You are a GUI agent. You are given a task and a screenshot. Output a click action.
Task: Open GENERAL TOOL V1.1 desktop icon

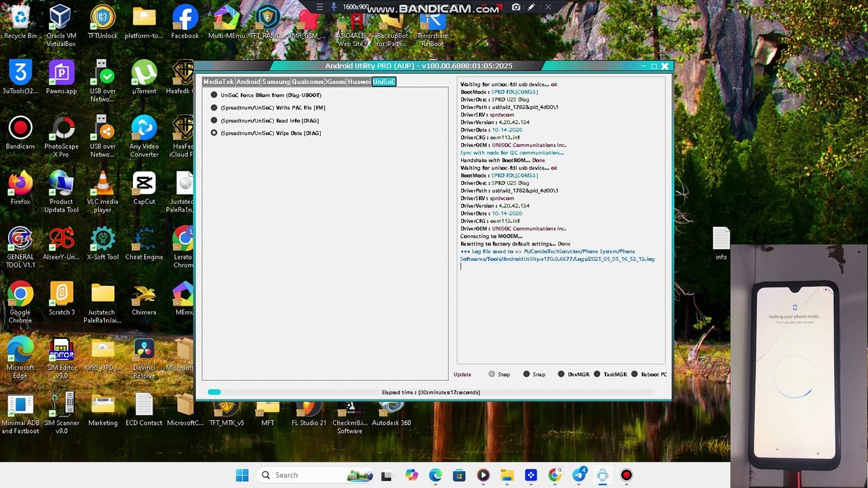(x=20, y=247)
